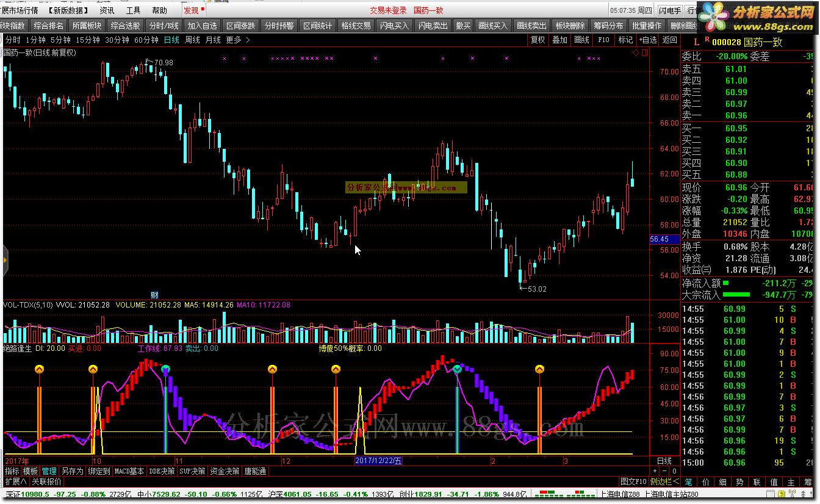Select the 60分钟 period
This screenshot has height=504, width=820.
146,40
